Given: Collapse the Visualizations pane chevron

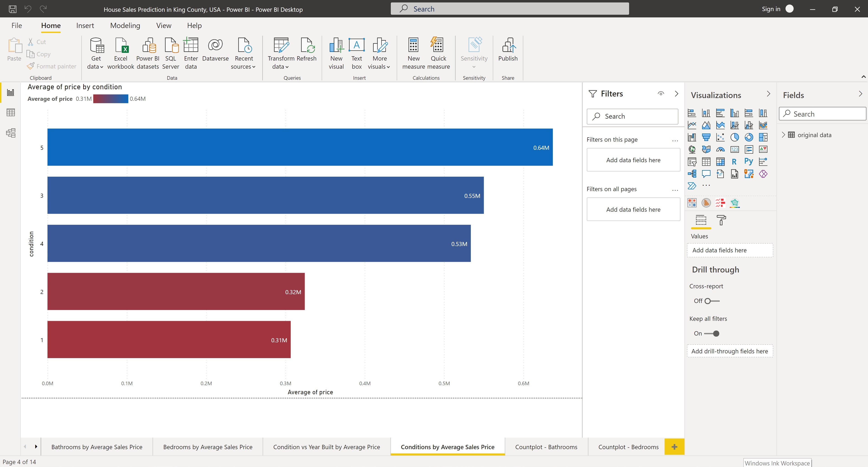Looking at the screenshot, I should click(768, 94).
